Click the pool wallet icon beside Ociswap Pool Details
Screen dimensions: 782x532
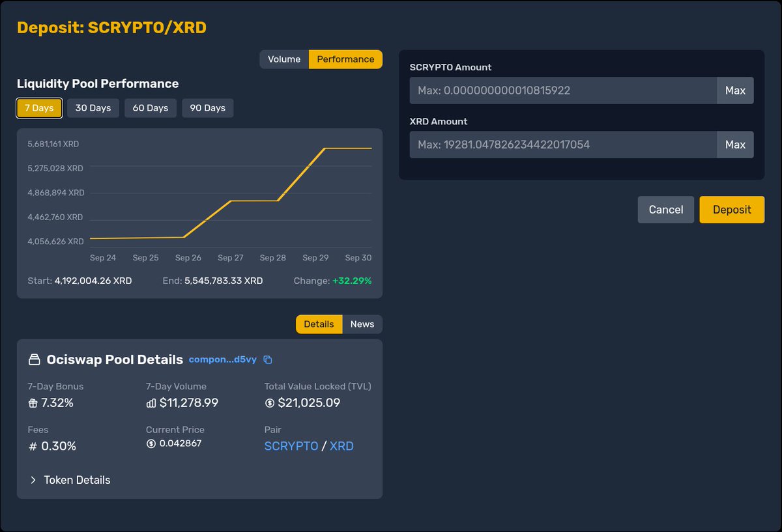click(34, 359)
